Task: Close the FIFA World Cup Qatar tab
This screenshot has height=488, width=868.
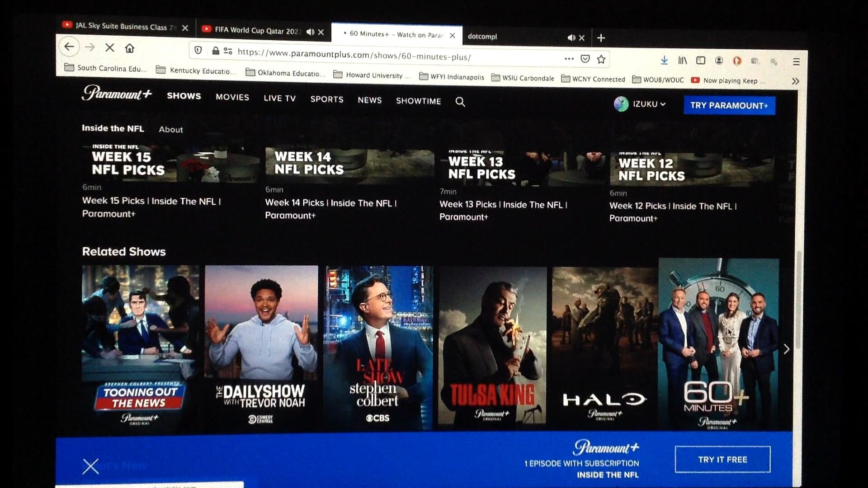Action: click(321, 32)
